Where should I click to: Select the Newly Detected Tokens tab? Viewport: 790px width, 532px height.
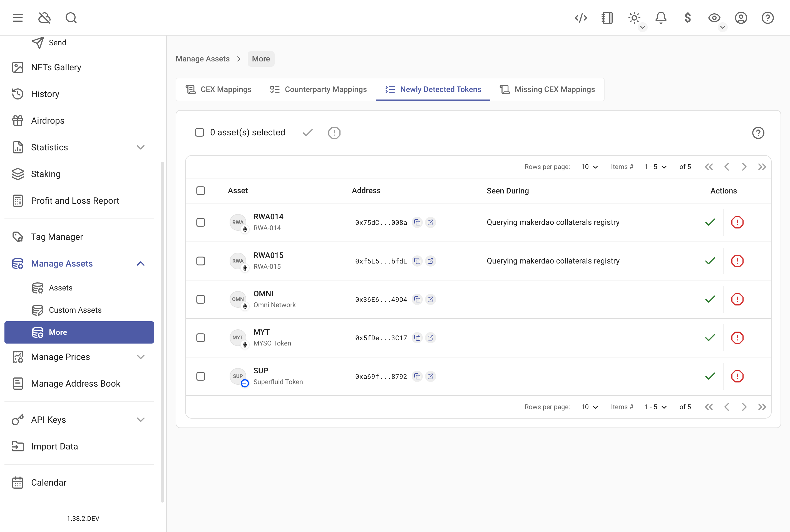pos(433,89)
